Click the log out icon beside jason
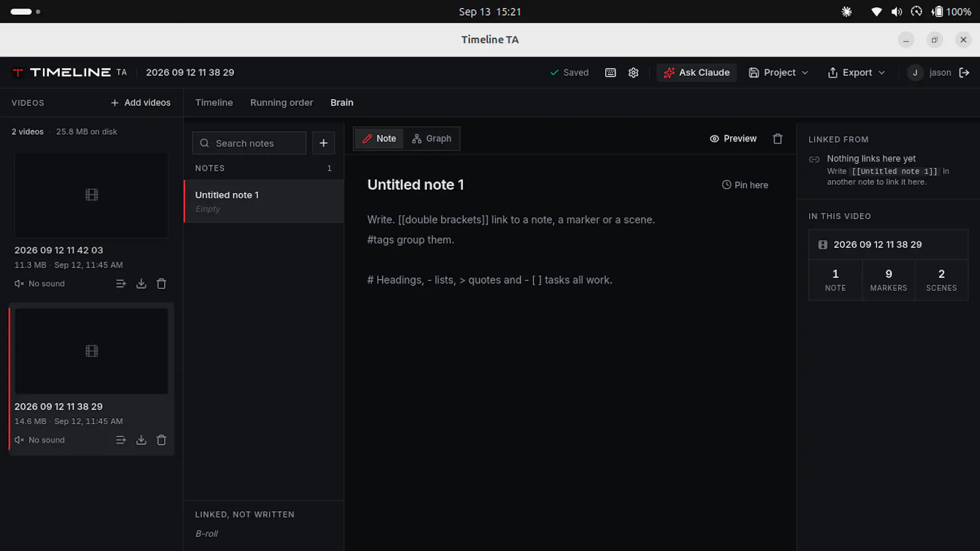This screenshot has width=980, height=551. pos(964,72)
